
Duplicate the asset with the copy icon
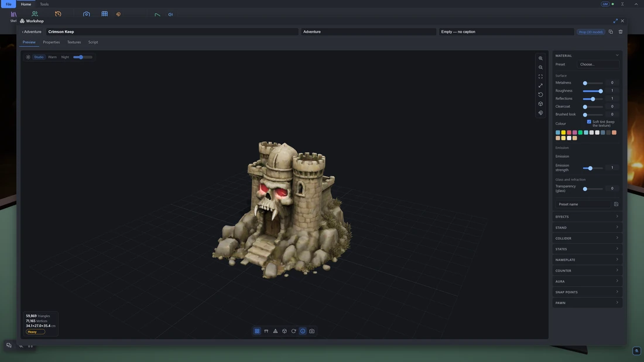click(x=611, y=32)
